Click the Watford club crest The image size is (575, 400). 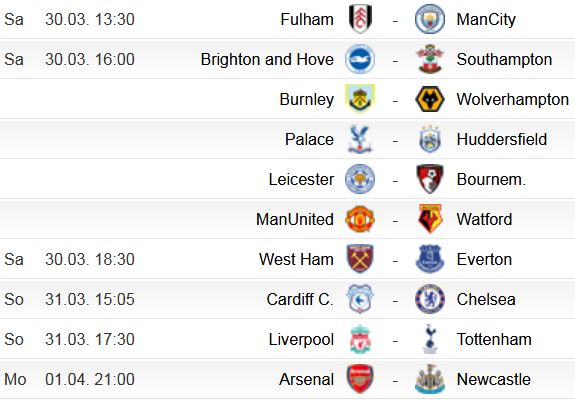[x=430, y=219]
